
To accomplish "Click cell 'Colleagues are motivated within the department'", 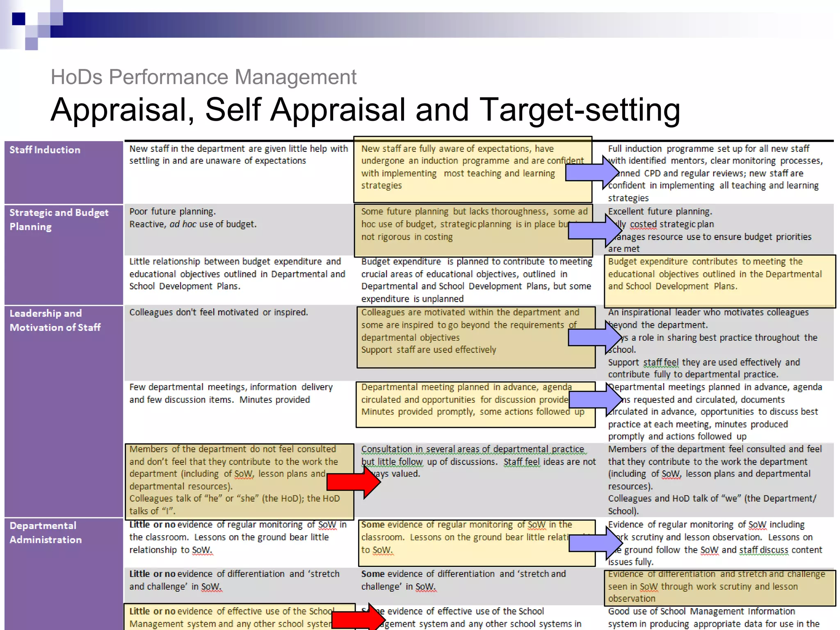I will (476, 337).
